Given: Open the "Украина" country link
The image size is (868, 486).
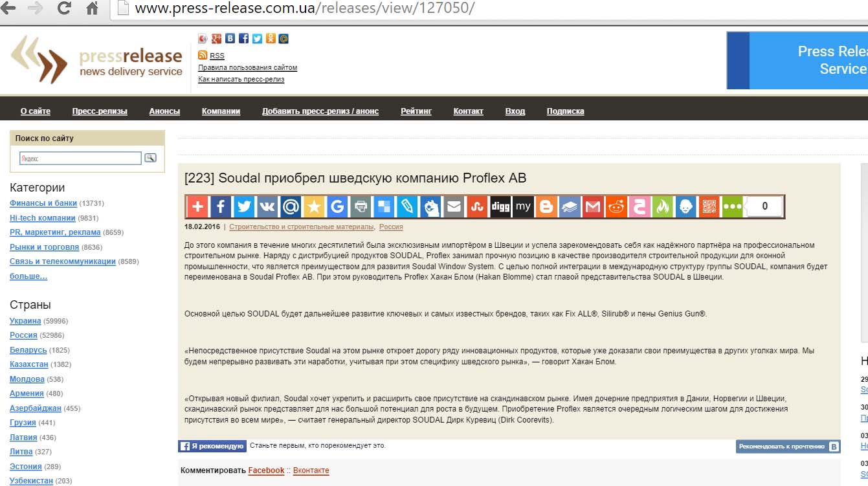Looking at the screenshot, I should pos(25,321).
